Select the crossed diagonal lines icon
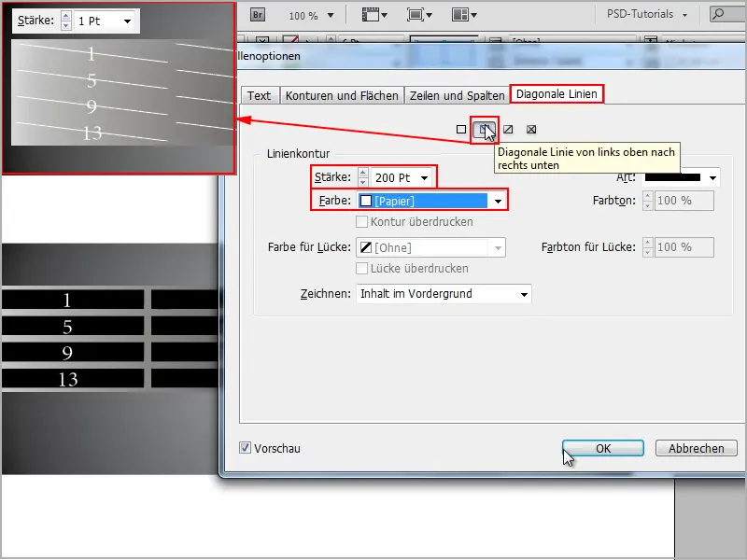747x560 pixels. [531, 130]
